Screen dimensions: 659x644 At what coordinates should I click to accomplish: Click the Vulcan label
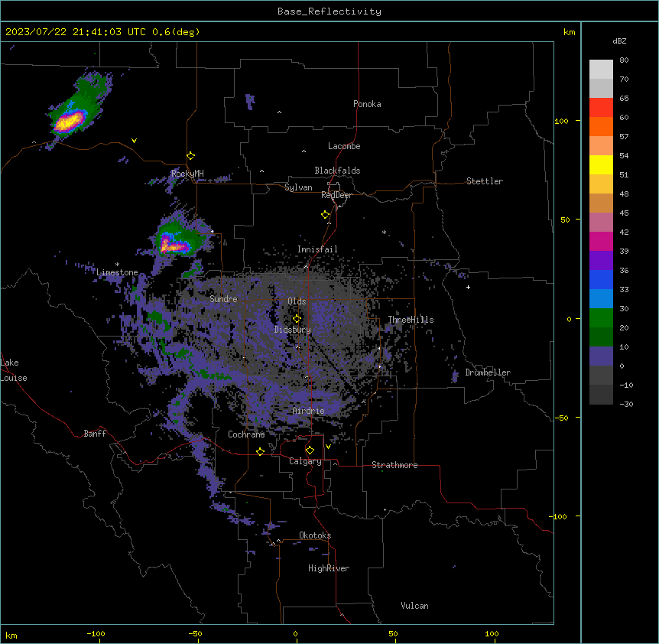tap(415, 606)
